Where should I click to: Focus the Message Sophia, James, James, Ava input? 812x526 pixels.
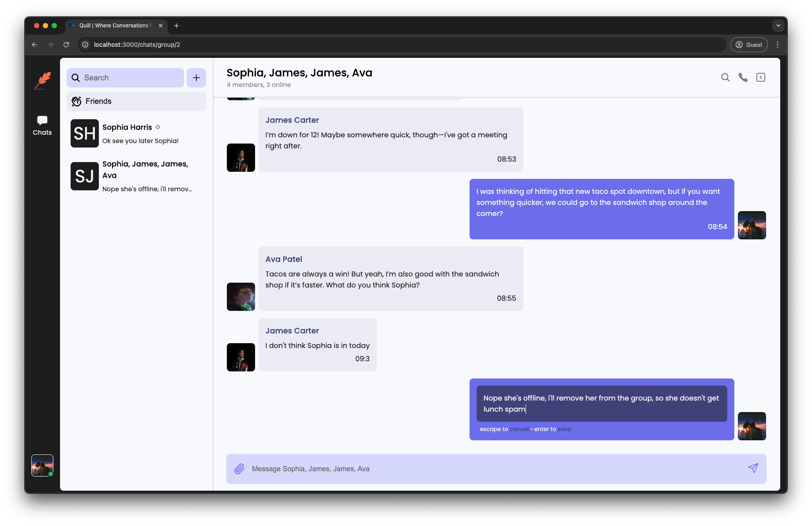pos(494,469)
